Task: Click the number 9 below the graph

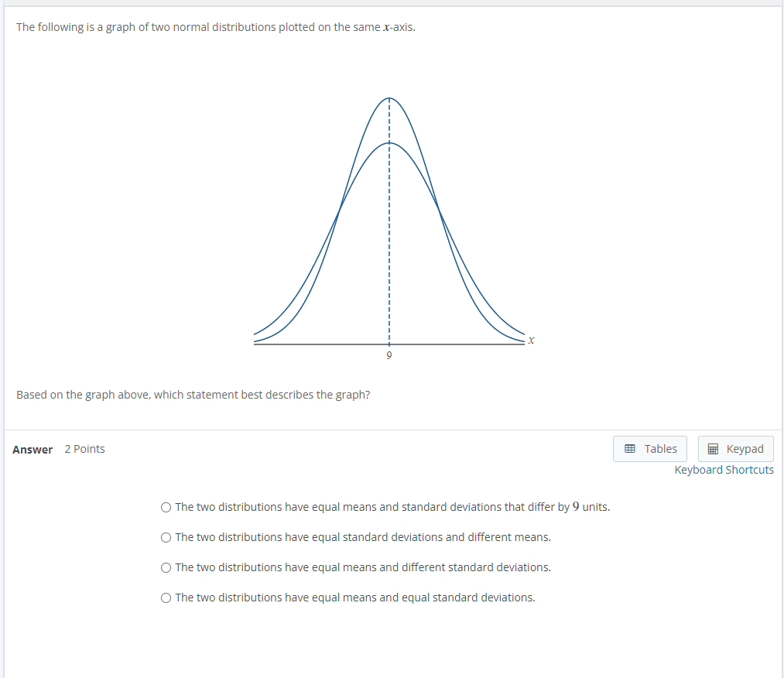Action: click(389, 354)
